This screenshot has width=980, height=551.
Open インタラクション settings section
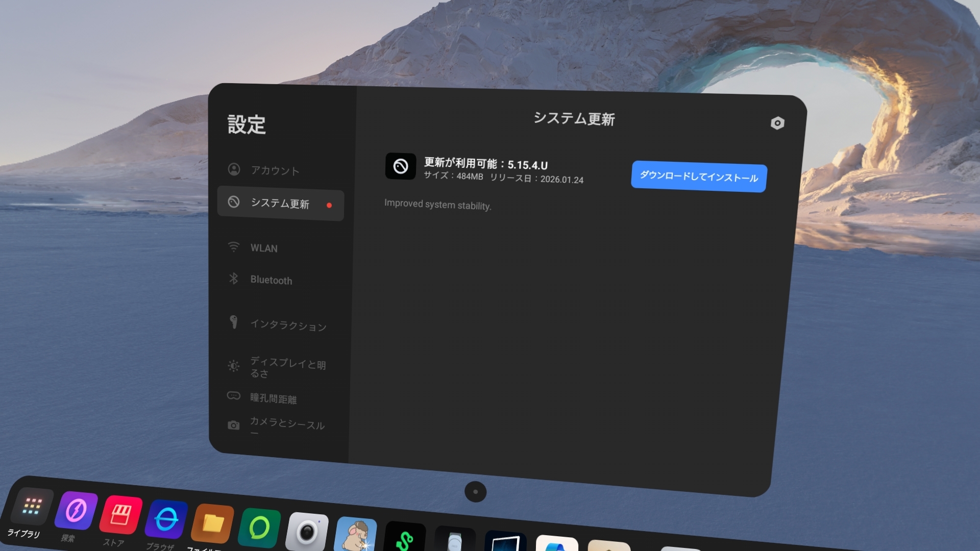tap(288, 325)
